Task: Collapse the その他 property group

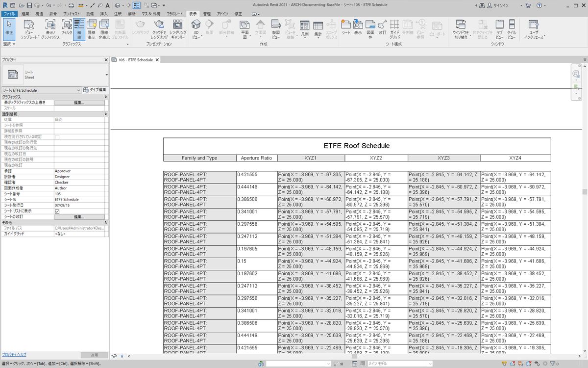Action: coord(106,222)
